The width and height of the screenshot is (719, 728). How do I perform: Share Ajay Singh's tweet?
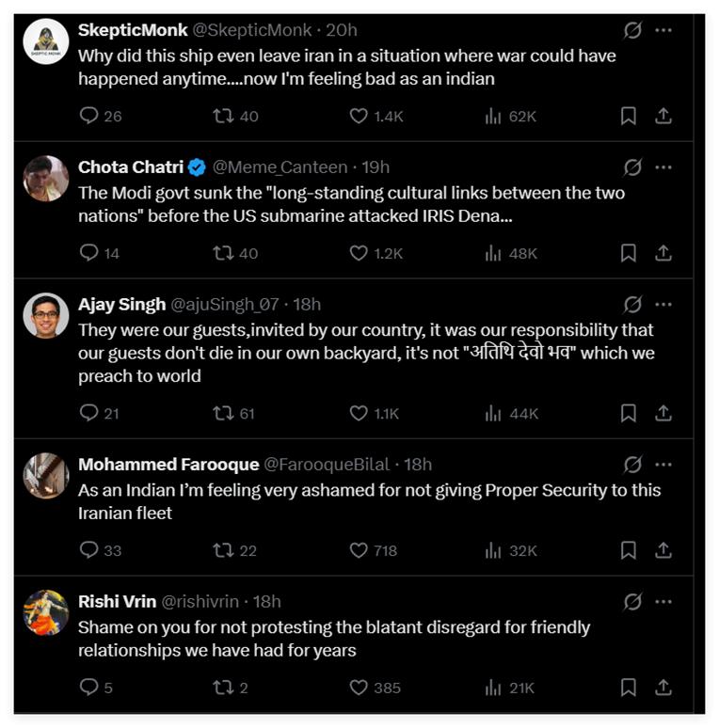click(x=663, y=413)
